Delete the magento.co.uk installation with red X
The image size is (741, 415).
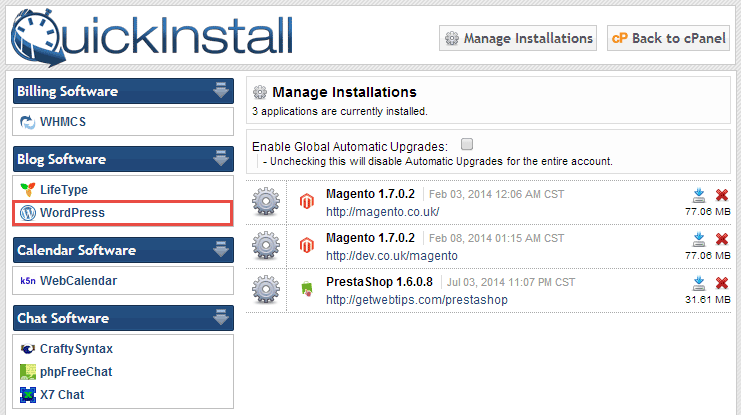(x=722, y=195)
